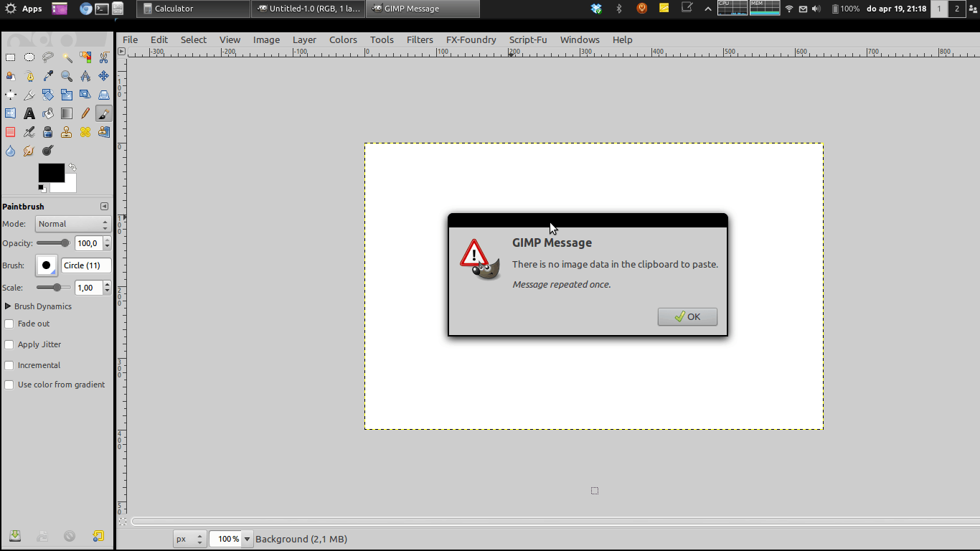Choose the Heal bandage tool

pyautogui.click(x=85, y=132)
